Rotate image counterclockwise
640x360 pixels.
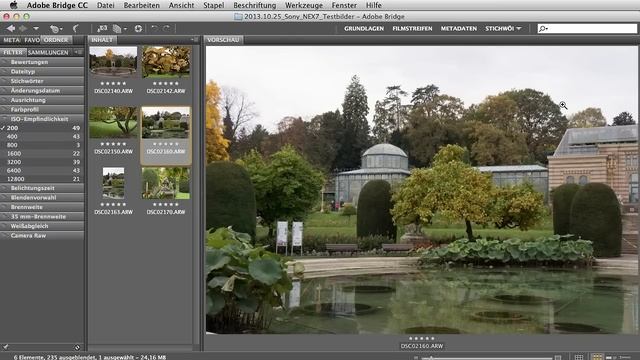[x=154, y=28]
